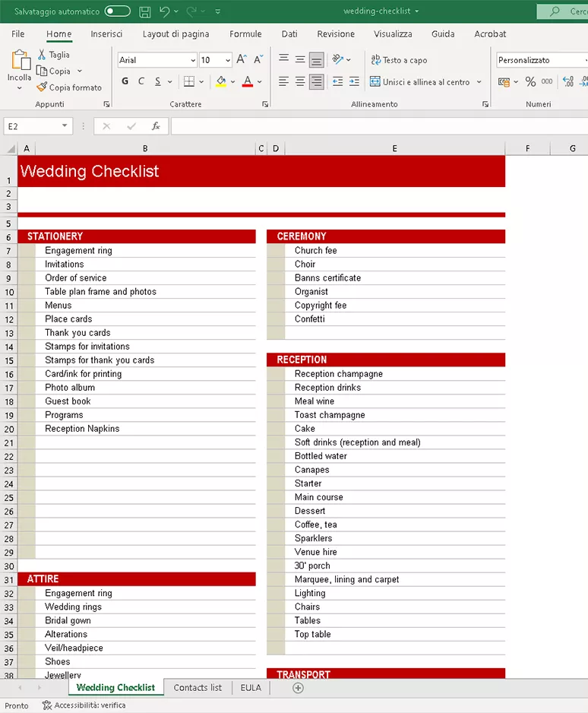
Task: Open Quick Access Toolbar customize dropdown
Action: tap(218, 11)
